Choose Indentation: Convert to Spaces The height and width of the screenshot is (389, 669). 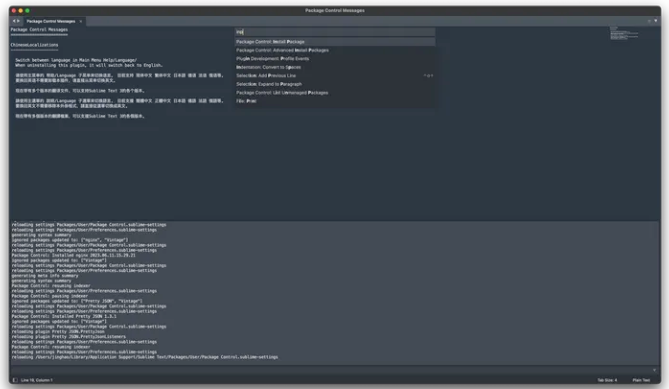(x=335, y=67)
